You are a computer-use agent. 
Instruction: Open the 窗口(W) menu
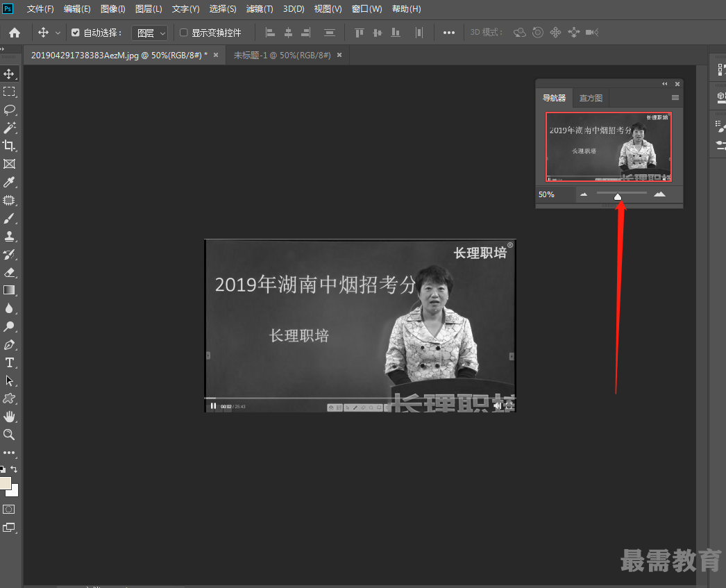(x=366, y=9)
